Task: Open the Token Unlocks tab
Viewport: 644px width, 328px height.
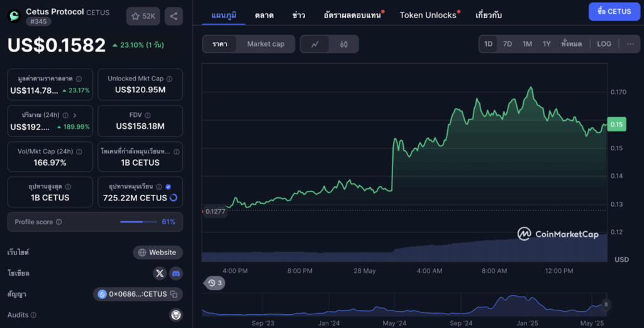Action: (x=428, y=15)
